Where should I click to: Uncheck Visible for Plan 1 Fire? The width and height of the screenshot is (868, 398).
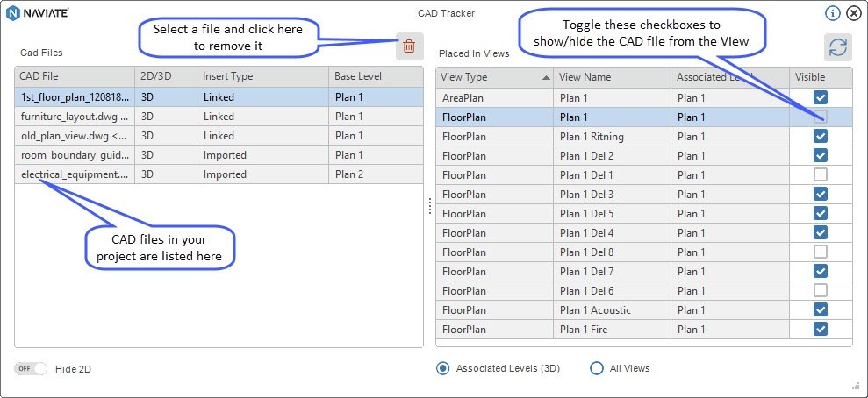(821, 329)
